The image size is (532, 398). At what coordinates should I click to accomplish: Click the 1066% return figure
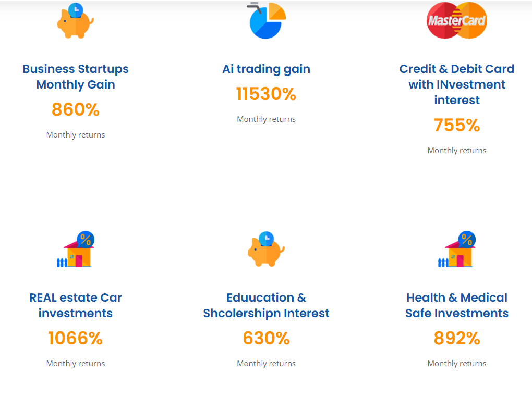pos(76,339)
